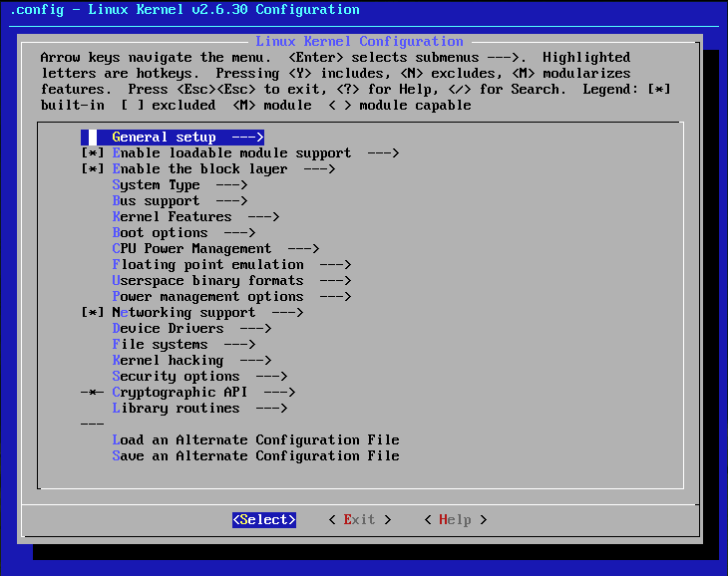This screenshot has width=728, height=576.
Task: Choose Save an Alternate Configuration File
Action: tap(255, 455)
